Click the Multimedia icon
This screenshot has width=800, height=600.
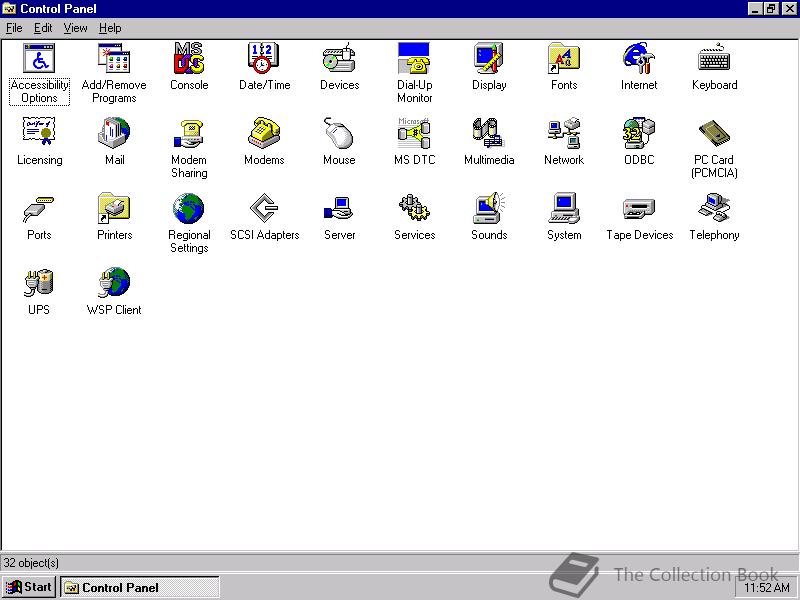tap(489, 133)
